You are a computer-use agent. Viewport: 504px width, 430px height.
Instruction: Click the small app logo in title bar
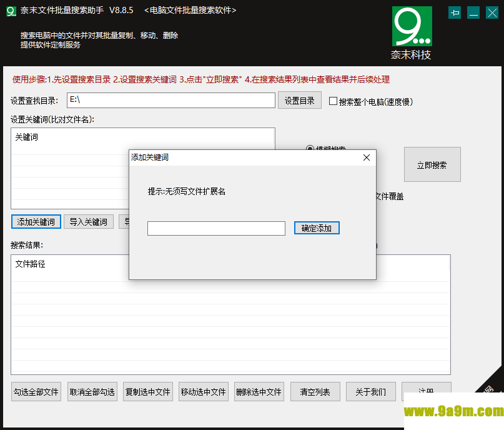11,11
